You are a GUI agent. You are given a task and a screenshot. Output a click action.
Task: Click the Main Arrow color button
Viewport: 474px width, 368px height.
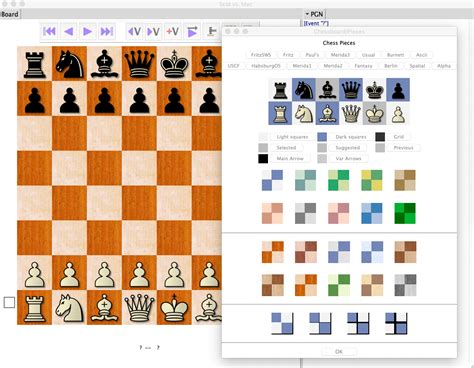click(x=290, y=158)
